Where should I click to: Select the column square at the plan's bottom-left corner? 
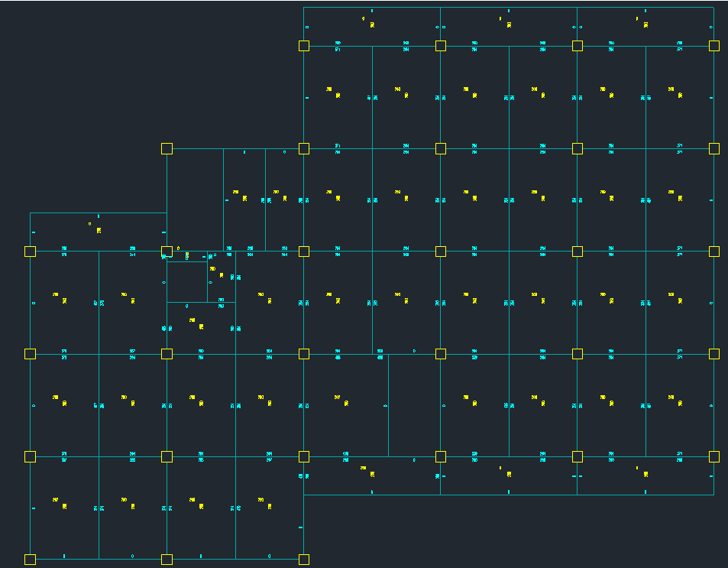31,559
